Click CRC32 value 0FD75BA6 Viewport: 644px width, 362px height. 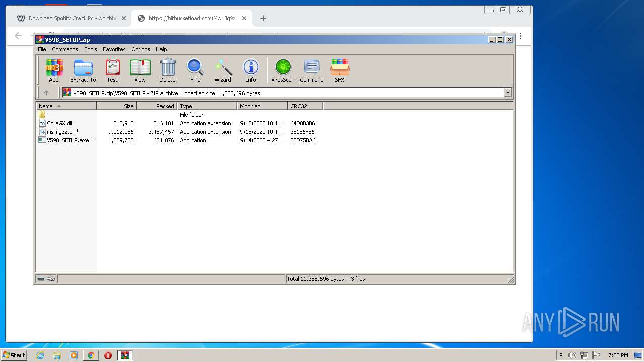click(303, 140)
